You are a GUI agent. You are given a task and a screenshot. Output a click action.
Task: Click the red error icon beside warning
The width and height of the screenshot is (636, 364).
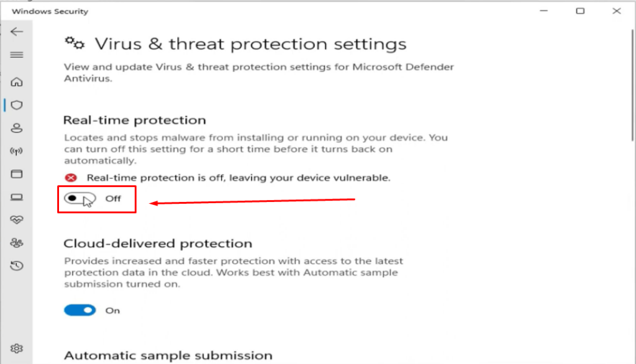pos(71,178)
